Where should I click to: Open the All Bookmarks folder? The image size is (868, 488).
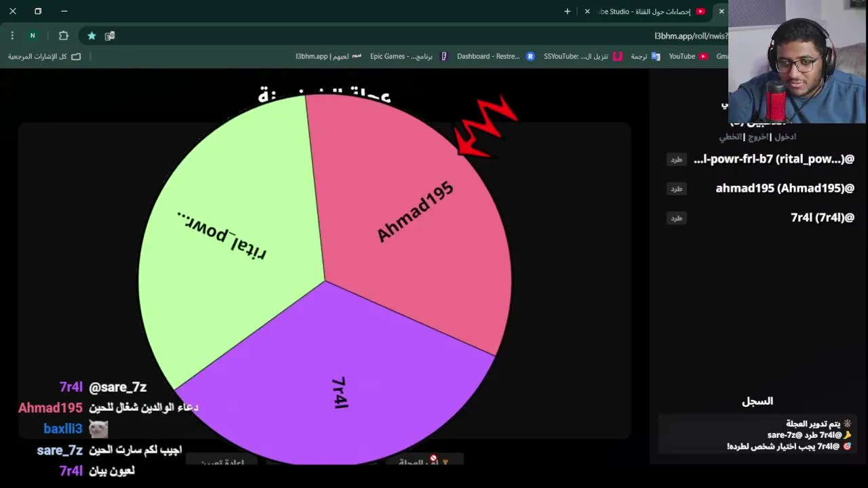pos(44,56)
